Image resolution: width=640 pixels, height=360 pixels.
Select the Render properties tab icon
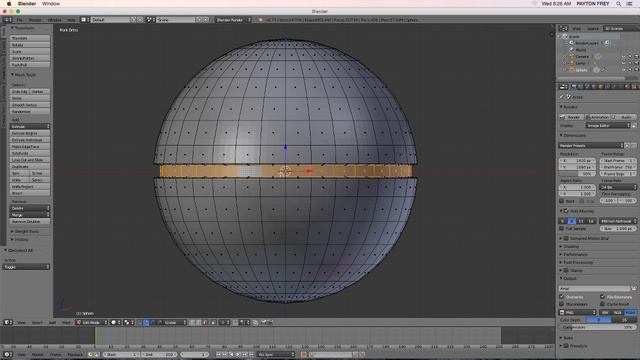point(573,86)
